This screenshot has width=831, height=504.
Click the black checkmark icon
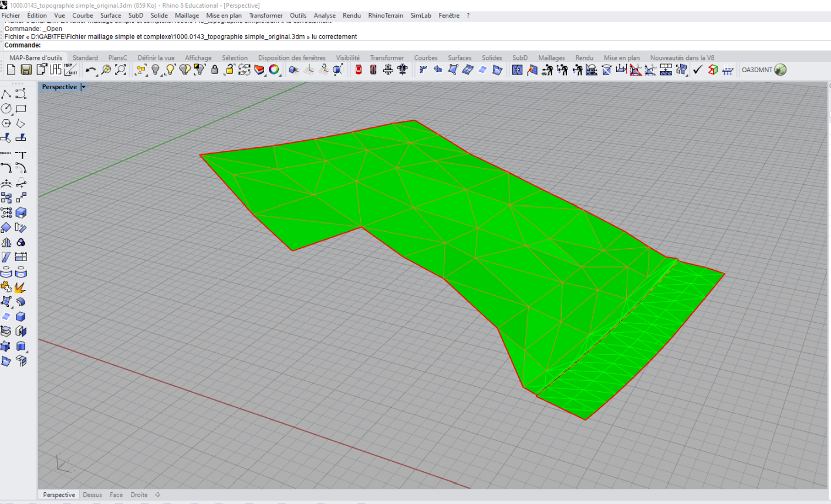pos(698,70)
